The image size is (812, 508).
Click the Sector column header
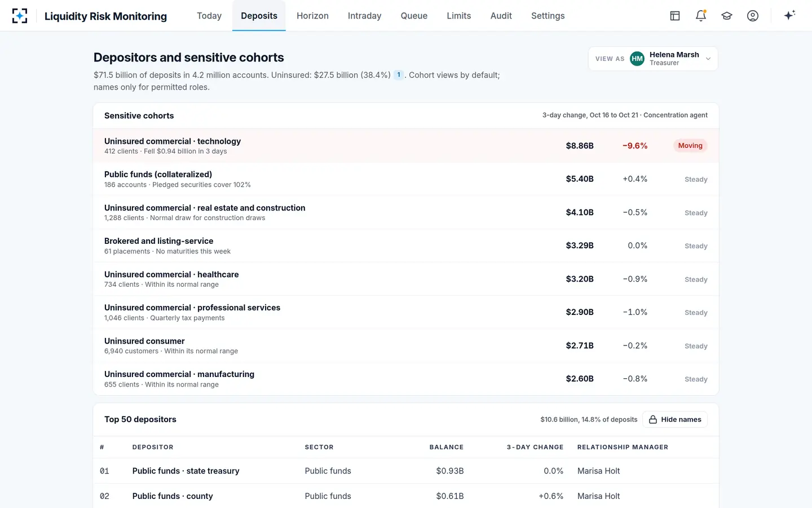point(319,447)
